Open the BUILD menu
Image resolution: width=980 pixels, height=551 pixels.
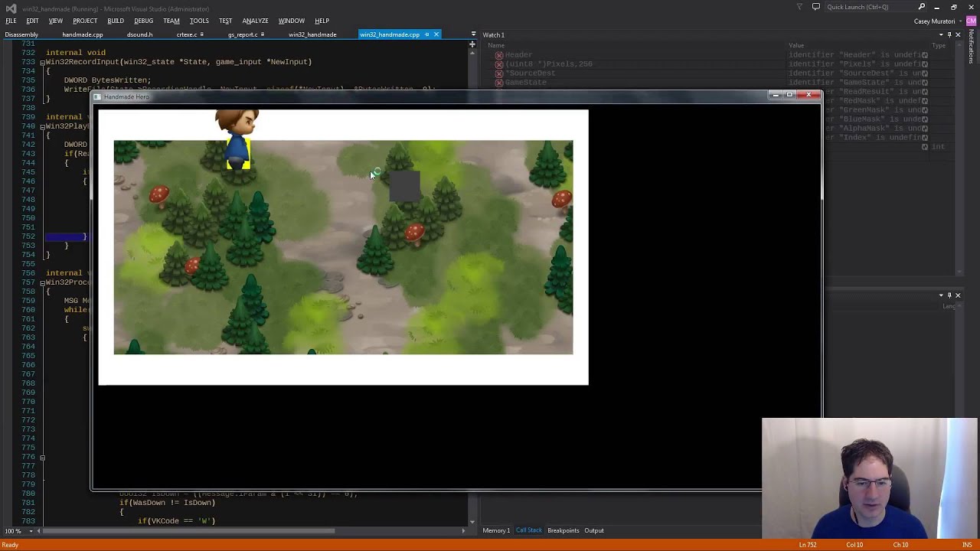(116, 21)
